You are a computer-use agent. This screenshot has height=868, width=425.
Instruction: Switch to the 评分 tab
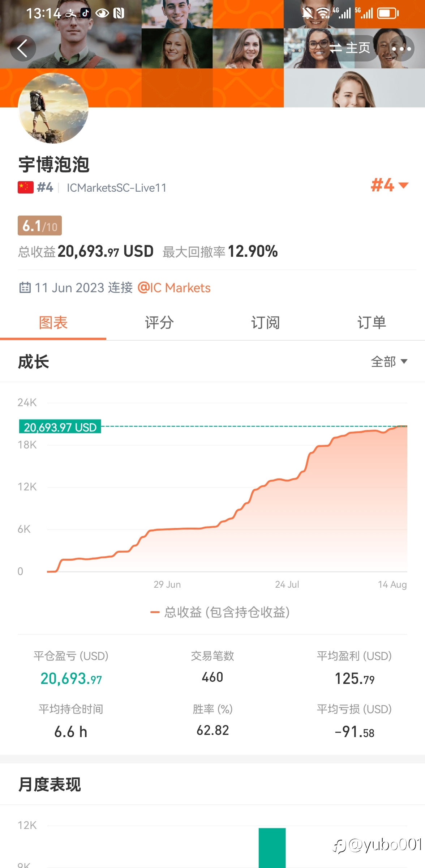[x=159, y=322]
